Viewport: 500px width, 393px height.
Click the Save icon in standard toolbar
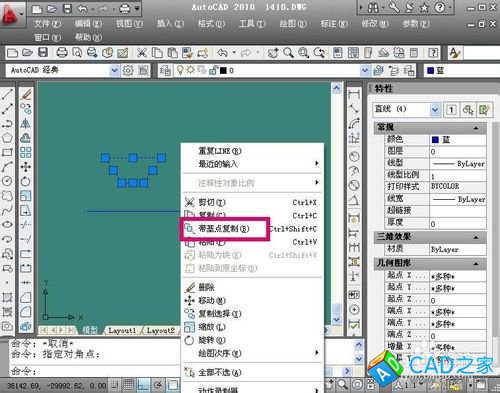click(43, 53)
